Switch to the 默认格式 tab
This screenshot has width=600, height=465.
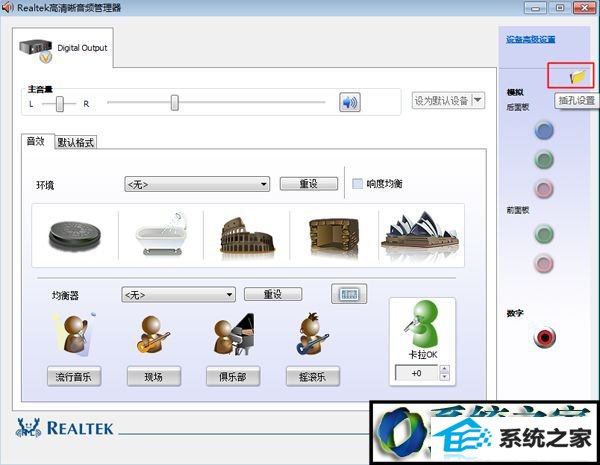tap(76, 142)
